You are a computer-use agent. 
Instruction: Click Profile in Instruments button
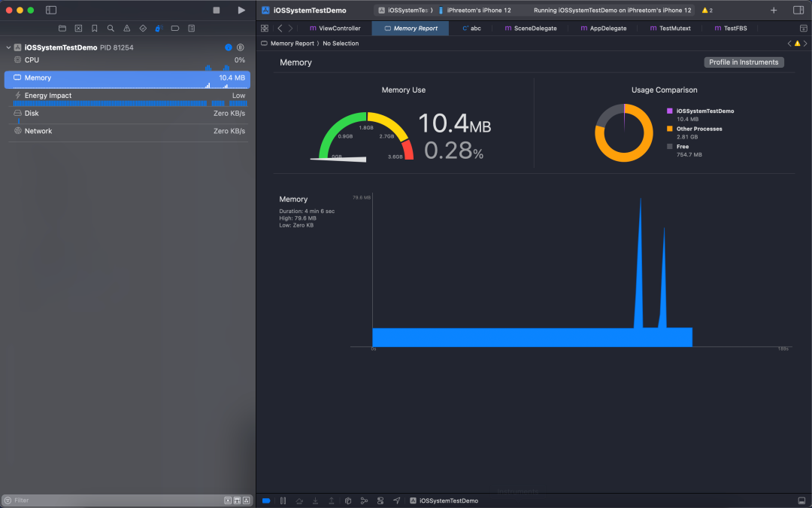tap(744, 62)
